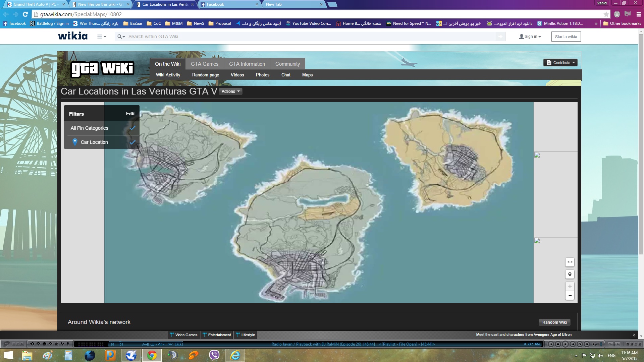Open Chrome hamburger menu icon
The width and height of the screenshot is (644, 362).
(x=639, y=14)
